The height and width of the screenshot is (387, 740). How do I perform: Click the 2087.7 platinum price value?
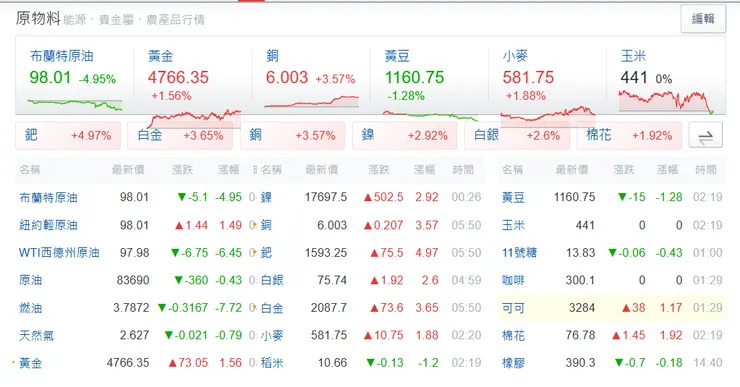click(x=329, y=308)
